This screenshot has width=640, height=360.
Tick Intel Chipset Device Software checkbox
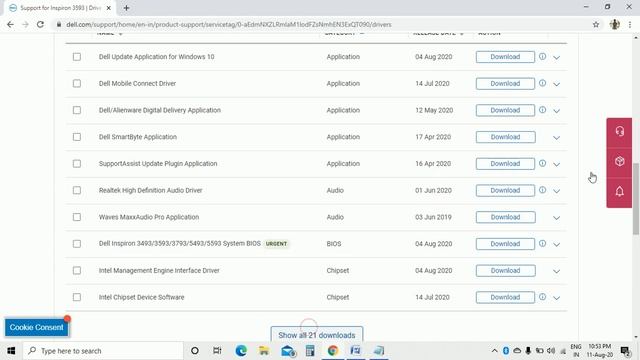coord(77,297)
